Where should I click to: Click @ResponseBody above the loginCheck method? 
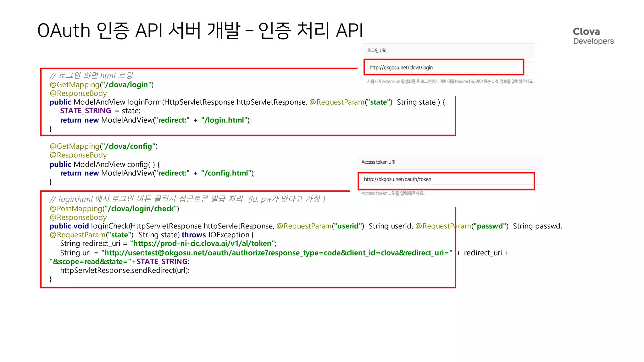[78, 217]
